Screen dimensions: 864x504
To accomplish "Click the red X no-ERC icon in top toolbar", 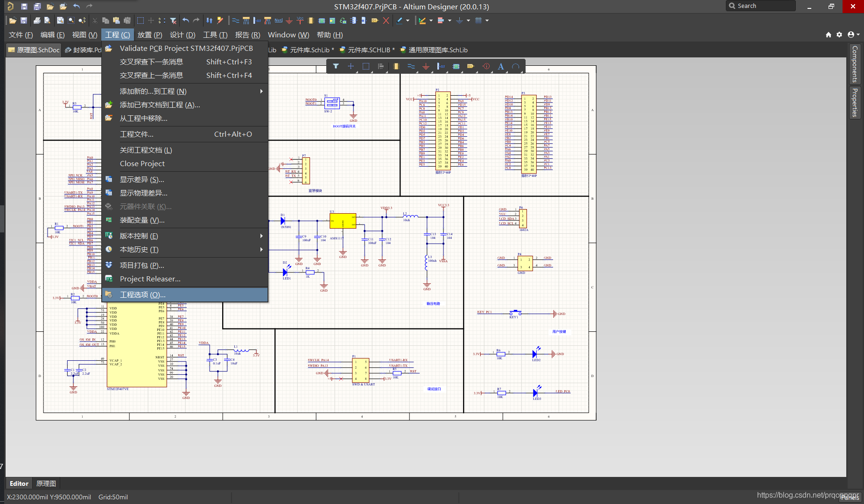I will point(386,21).
